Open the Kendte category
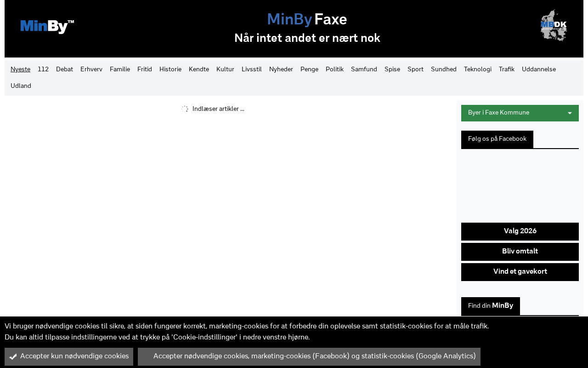Screen dimensions: 588x368 point(199,69)
